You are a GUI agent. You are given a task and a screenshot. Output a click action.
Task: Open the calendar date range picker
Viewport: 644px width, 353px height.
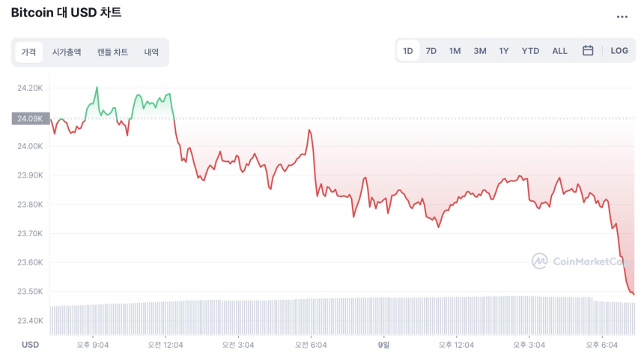click(x=588, y=51)
